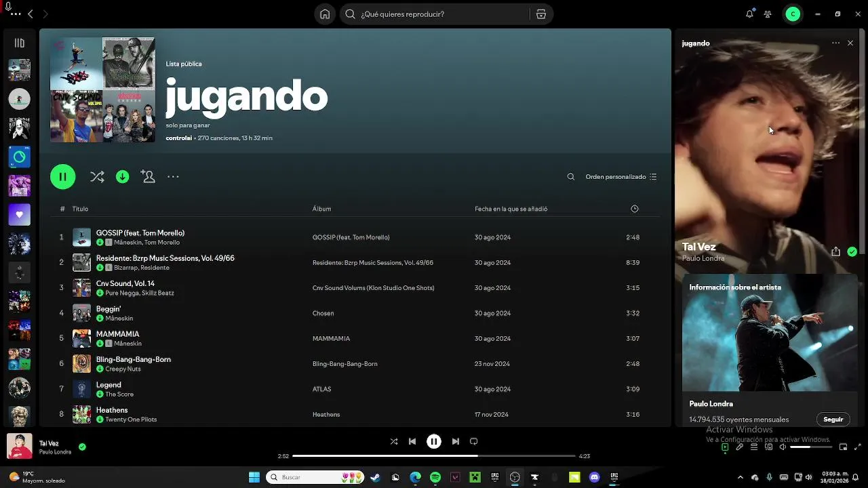Toggle lyrics with the microphone icon
The height and width of the screenshot is (488, 868).
[x=740, y=447]
